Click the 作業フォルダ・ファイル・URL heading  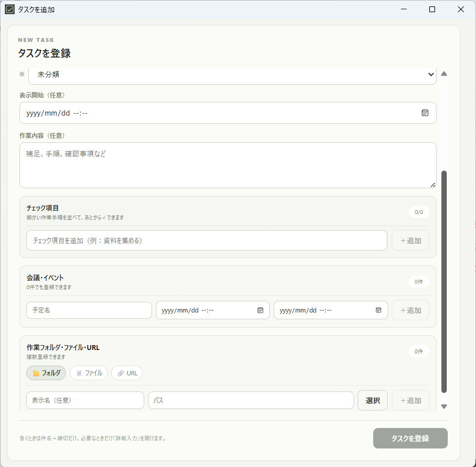tap(63, 348)
